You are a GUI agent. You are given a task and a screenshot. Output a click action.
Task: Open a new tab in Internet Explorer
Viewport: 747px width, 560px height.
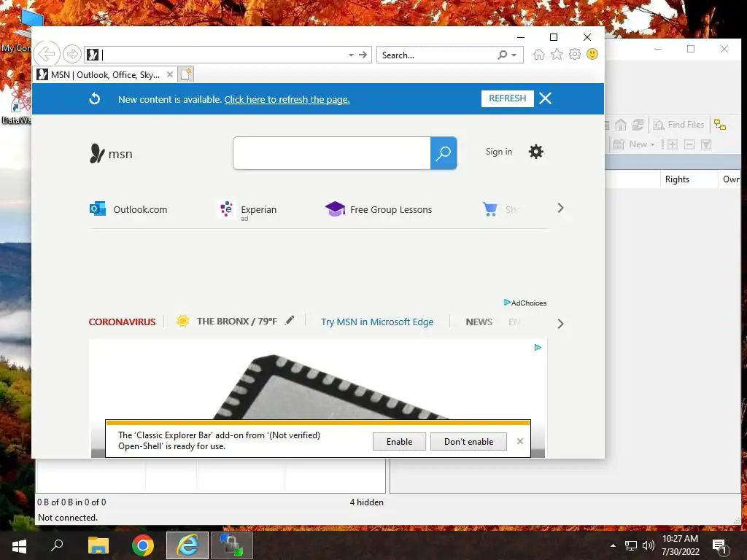pos(186,74)
